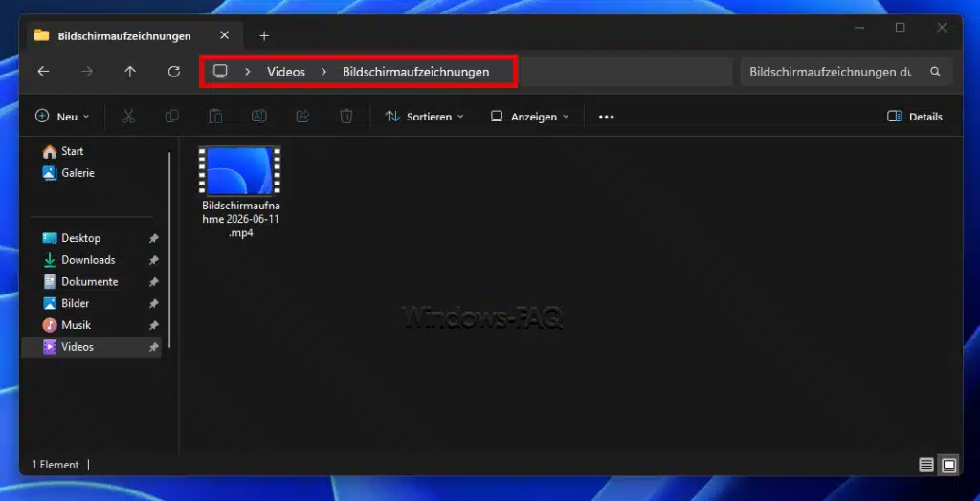The image size is (980, 501).
Task: Click the pin icon next to Desktop
Action: [153, 239]
